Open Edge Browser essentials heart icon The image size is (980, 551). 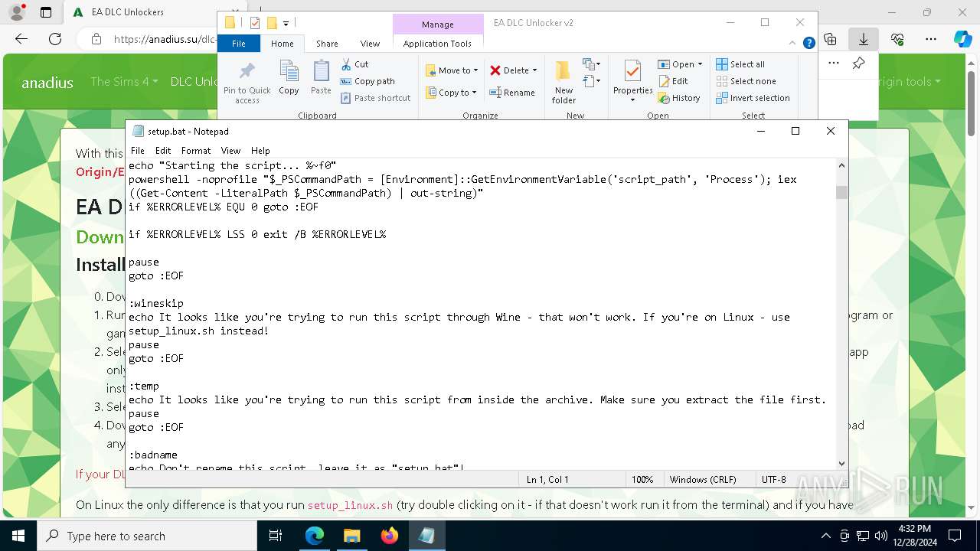897,38
